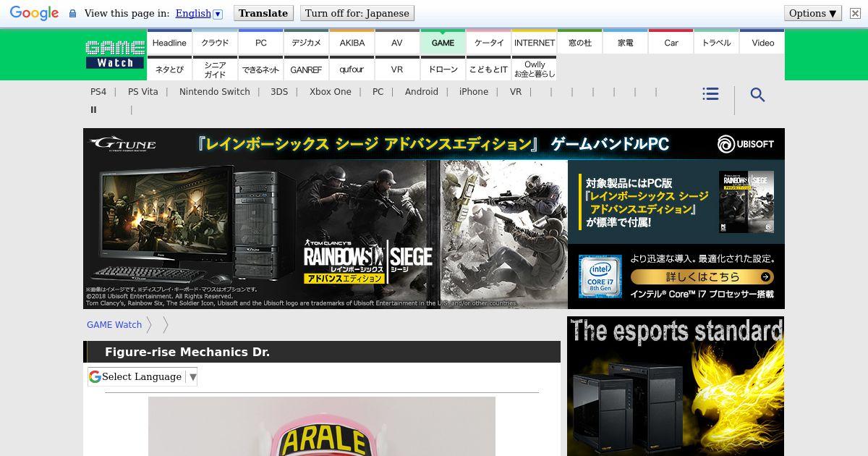Click the Google G icon in Select Language

95,376
